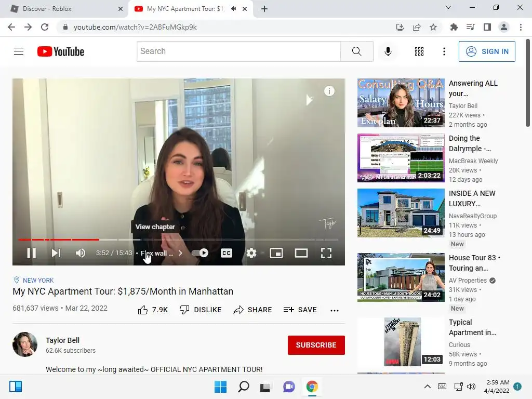Dislike the video
Screen dimensions: 532x399
pyautogui.click(x=201, y=310)
